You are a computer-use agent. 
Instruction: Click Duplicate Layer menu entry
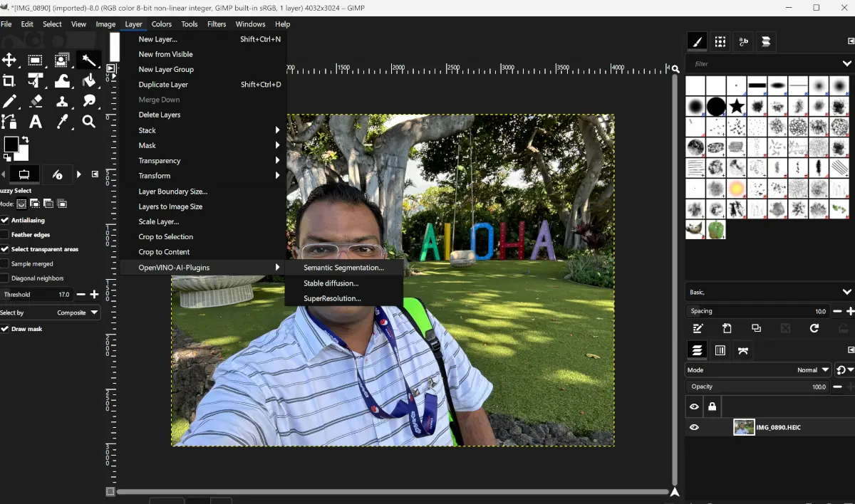point(203,85)
